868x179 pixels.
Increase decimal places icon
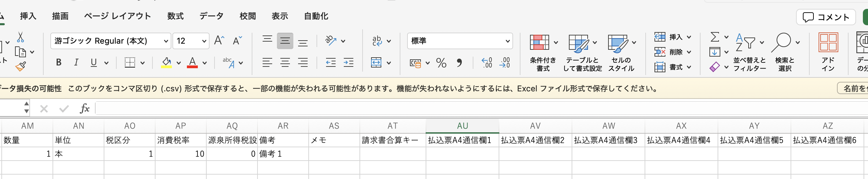(x=487, y=63)
